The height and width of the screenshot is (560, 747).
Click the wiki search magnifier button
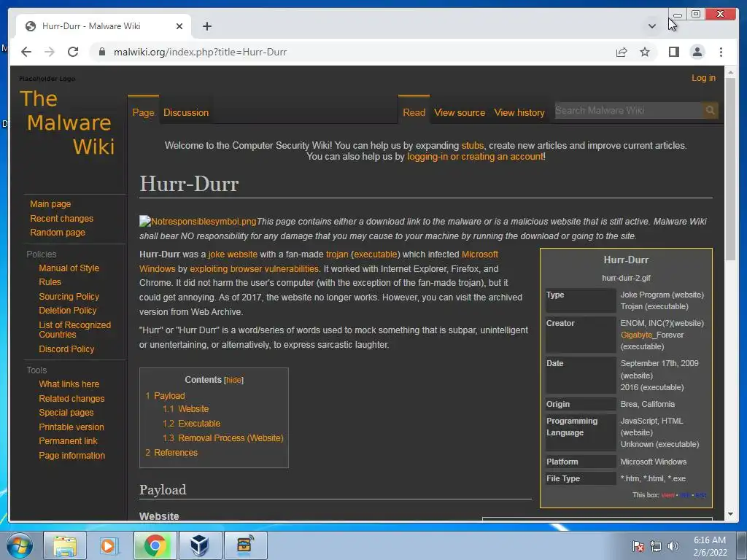coord(710,111)
